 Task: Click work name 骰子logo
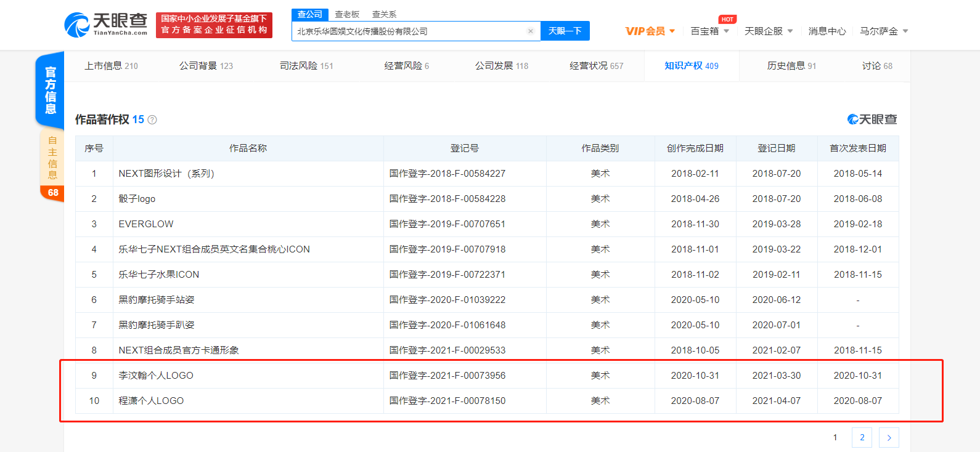137,199
